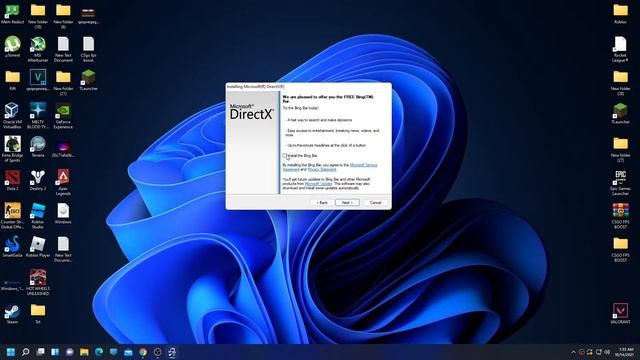Select the uTorrent desktop shortcut
Viewport: 640px width, 360px height.
[12, 47]
